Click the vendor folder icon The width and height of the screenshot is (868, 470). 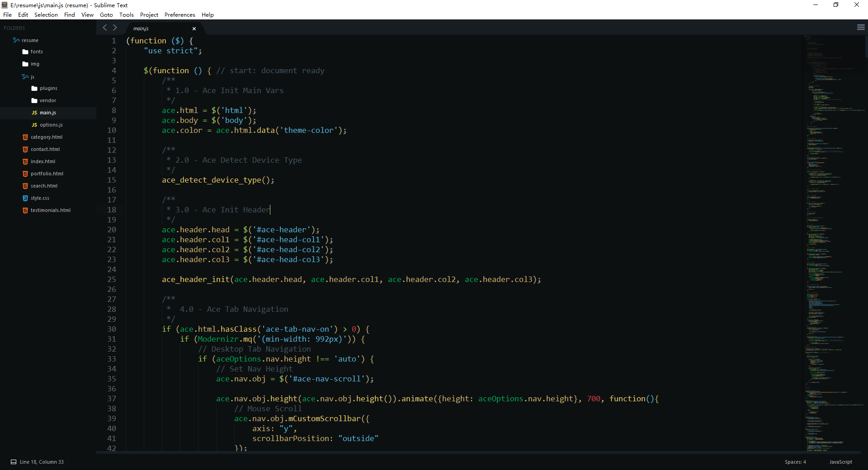point(34,101)
